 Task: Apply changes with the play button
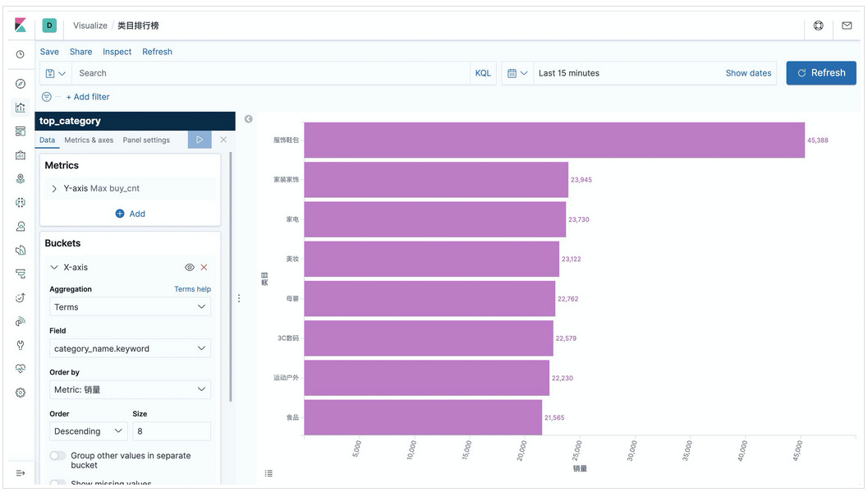(200, 140)
